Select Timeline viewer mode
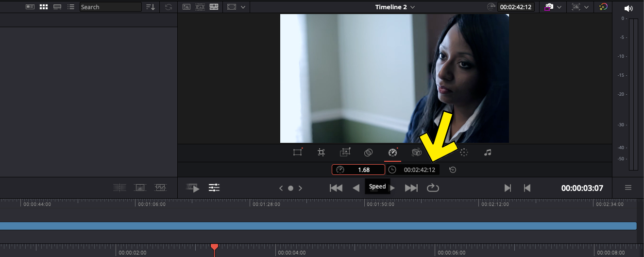The image size is (644, 257). pos(213,7)
